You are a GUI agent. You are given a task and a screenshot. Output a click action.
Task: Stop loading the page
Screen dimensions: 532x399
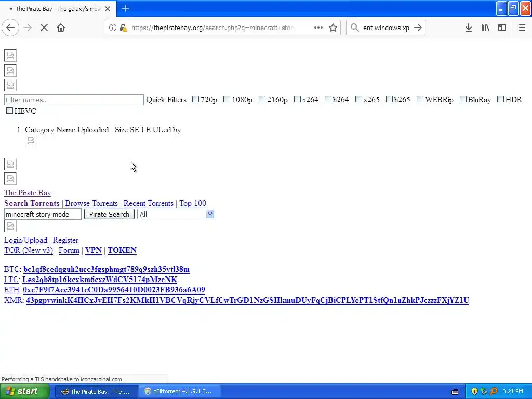pos(44,28)
